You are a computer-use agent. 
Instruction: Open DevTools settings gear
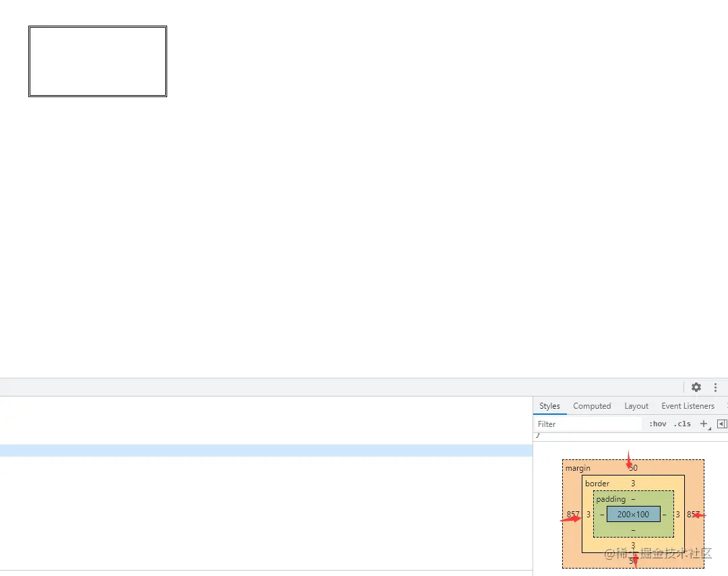click(x=696, y=387)
